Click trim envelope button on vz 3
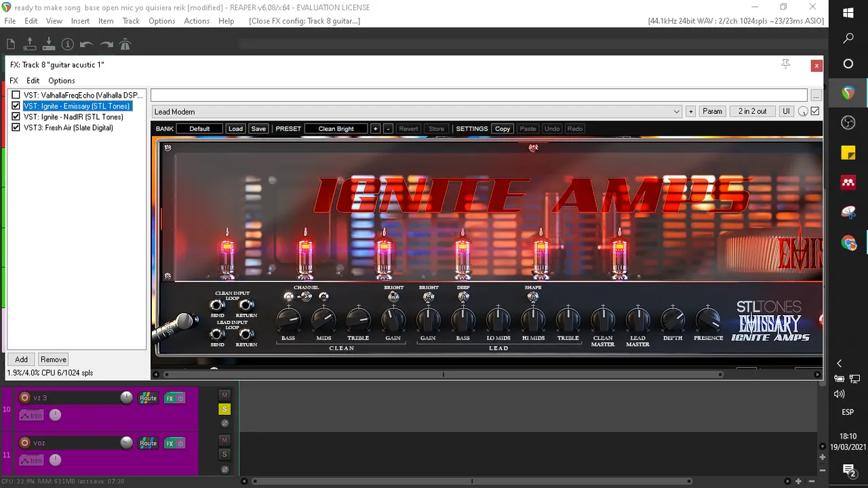 coord(31,415)
